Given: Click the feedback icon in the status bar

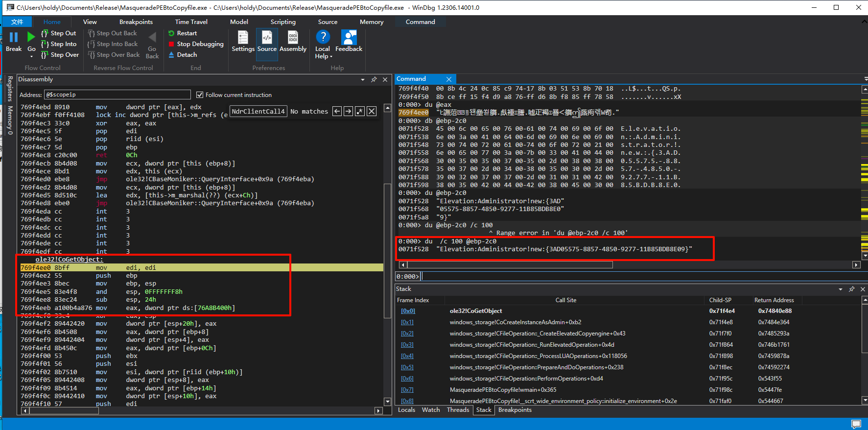Looking at the screenshot, I should click(856, 424).
